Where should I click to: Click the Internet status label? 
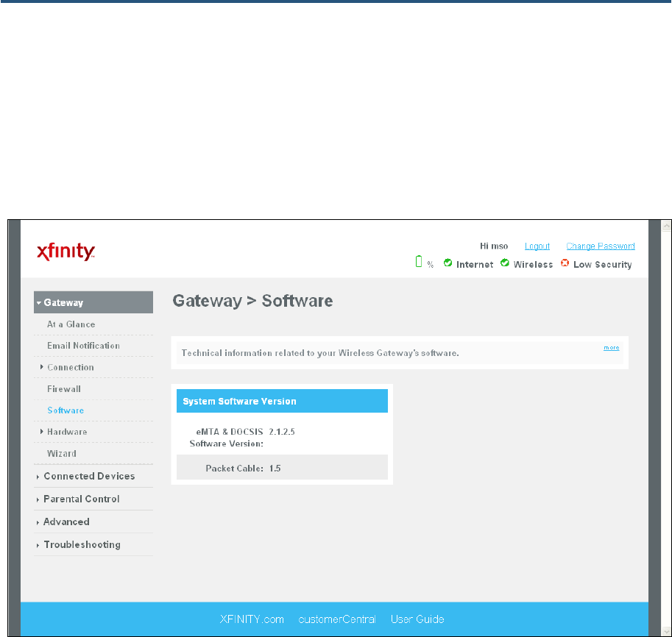(475, 264)
